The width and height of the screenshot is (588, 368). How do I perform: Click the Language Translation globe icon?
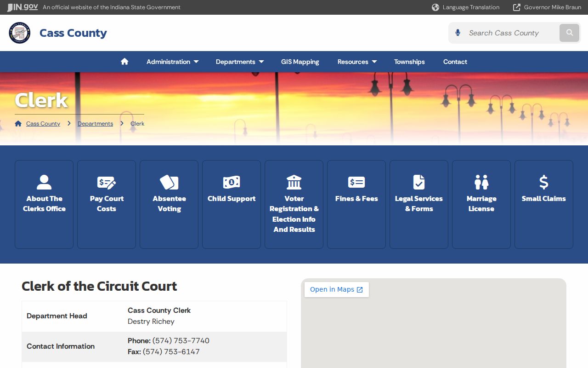click(x=435, y=7)
